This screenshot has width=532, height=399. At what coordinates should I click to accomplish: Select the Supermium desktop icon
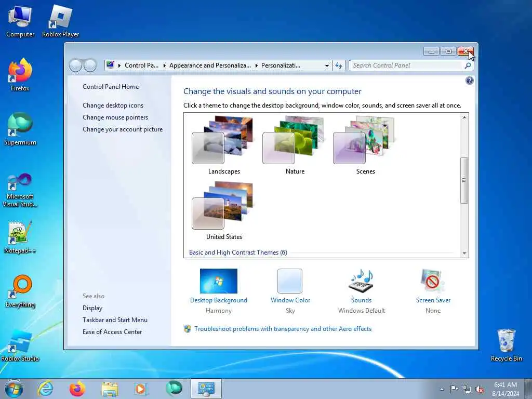tap(20, 129)
